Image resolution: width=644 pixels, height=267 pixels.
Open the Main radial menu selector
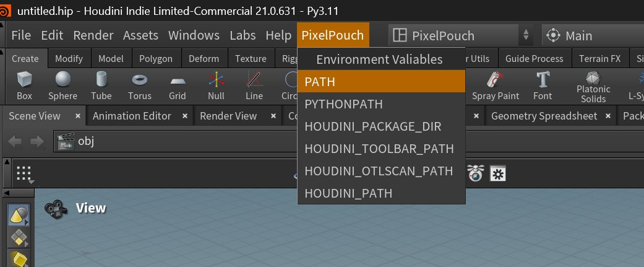point(593,35)
